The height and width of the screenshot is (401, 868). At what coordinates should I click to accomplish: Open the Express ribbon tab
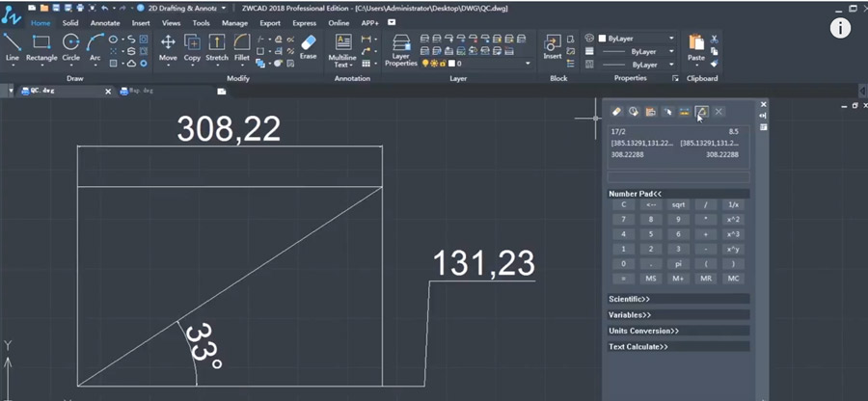305,23
